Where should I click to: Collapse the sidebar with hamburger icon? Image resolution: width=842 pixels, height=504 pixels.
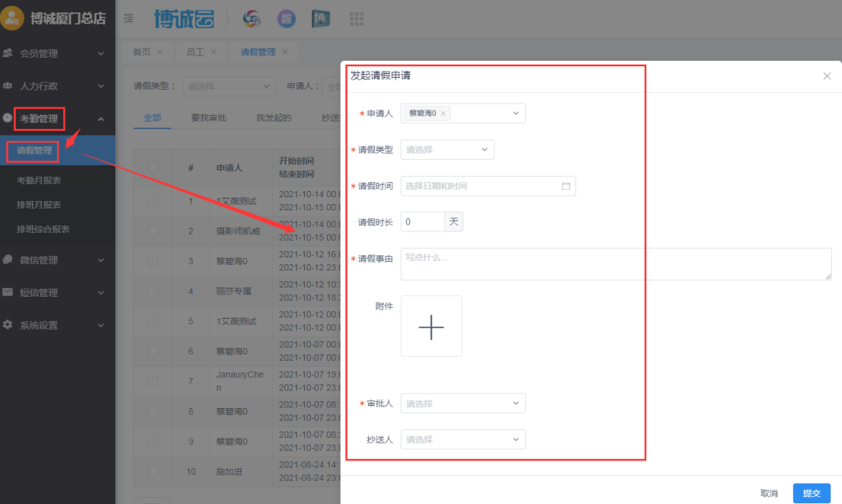pyautogui.click(x=129, y=18)
